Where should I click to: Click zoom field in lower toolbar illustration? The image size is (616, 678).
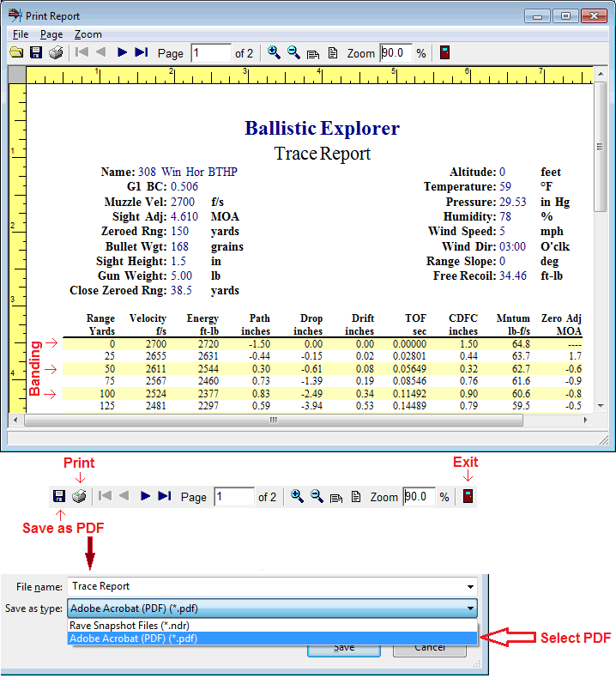click(420, 496)
